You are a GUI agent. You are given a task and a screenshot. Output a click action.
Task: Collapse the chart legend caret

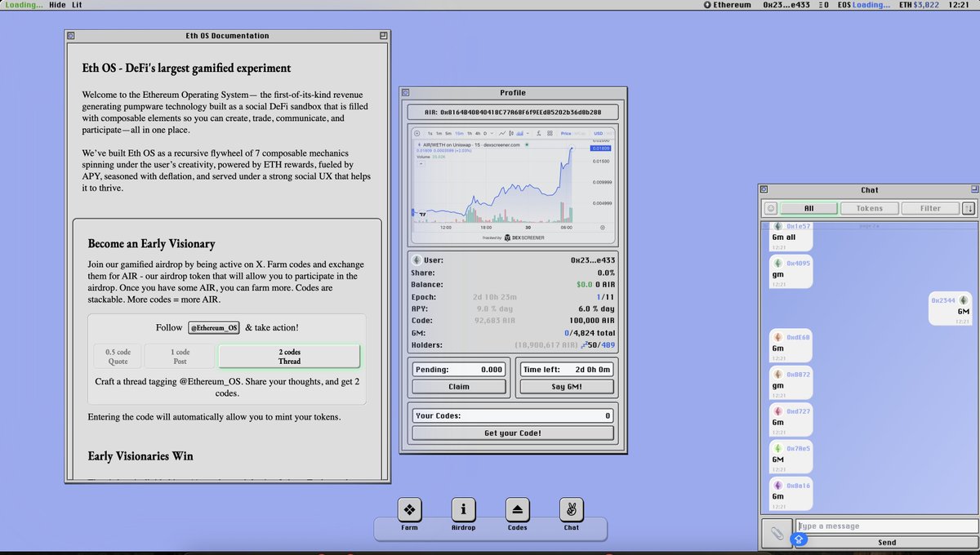click(x=421, y=163)
